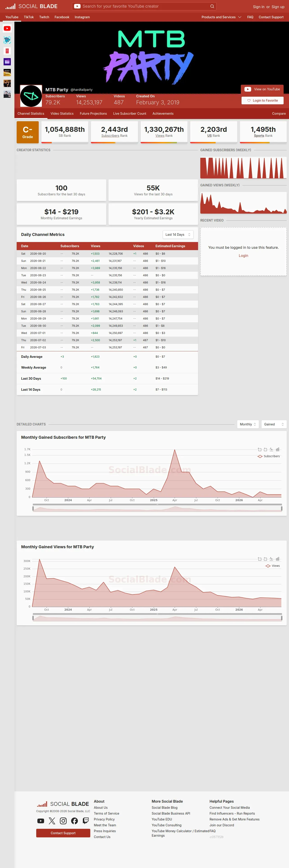Open the Future Projections tab

tap(93, 114)
